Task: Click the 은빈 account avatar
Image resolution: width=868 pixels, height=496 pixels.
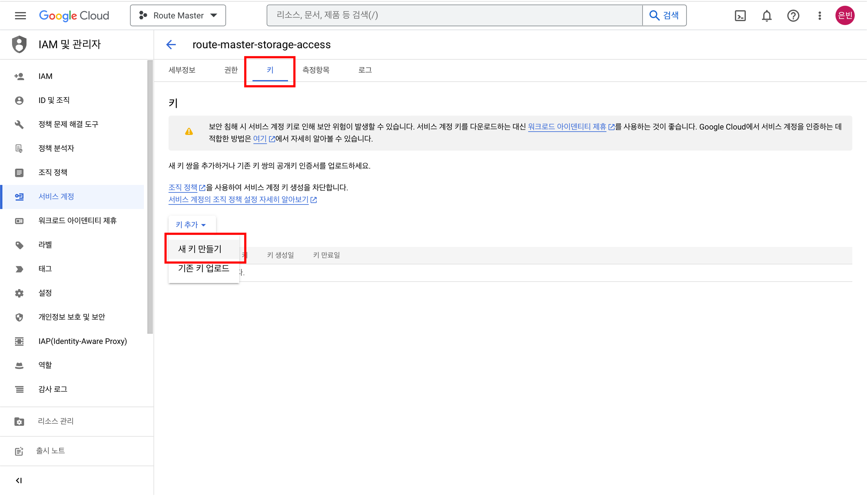Action: click(845, 16)
